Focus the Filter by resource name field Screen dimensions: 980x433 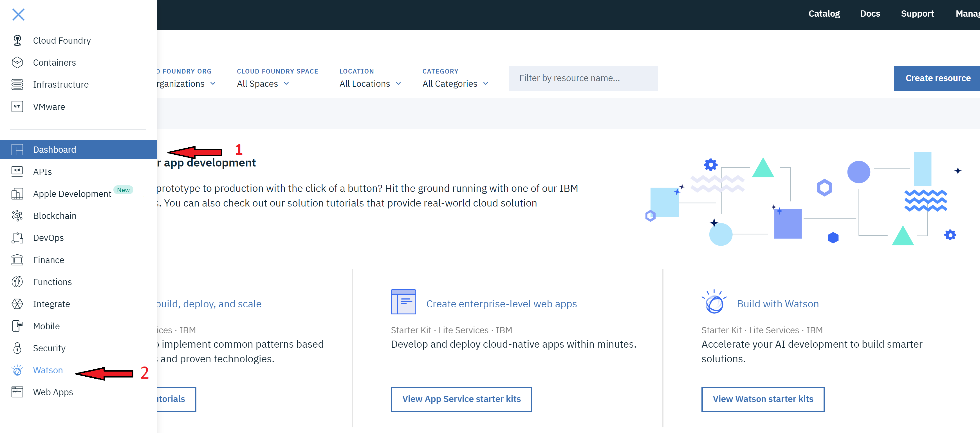click(583, 78)
